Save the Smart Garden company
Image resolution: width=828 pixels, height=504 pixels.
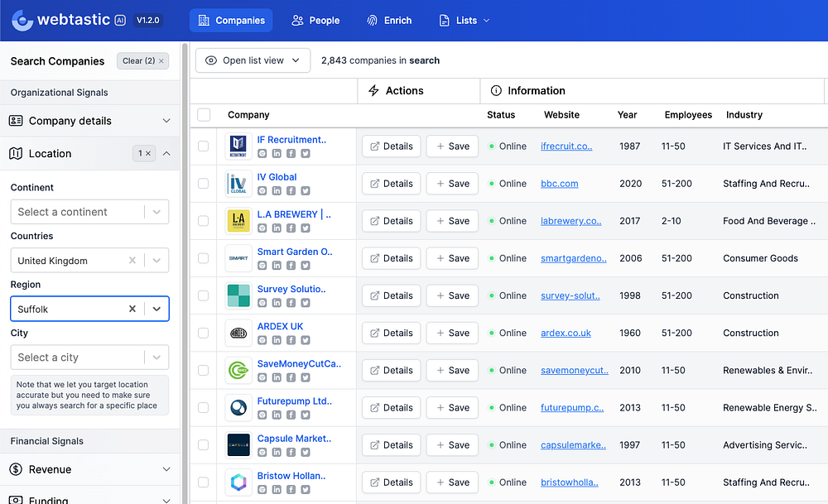click(452, 258)
